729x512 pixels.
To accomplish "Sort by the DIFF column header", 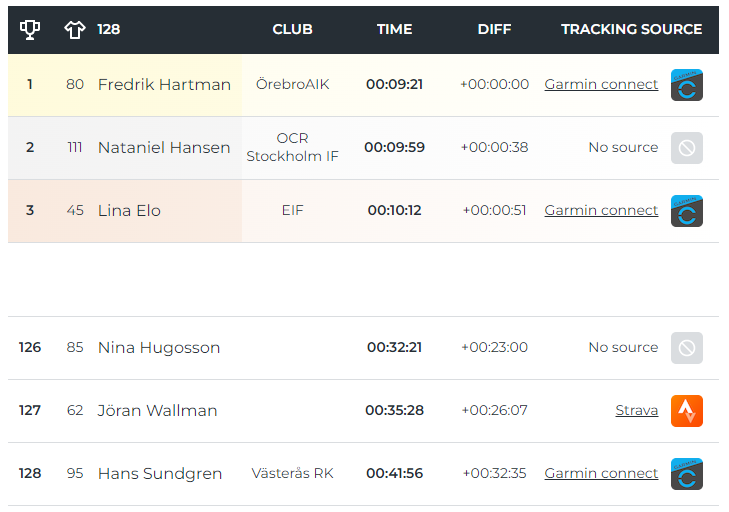I will (x=494, y=29).
